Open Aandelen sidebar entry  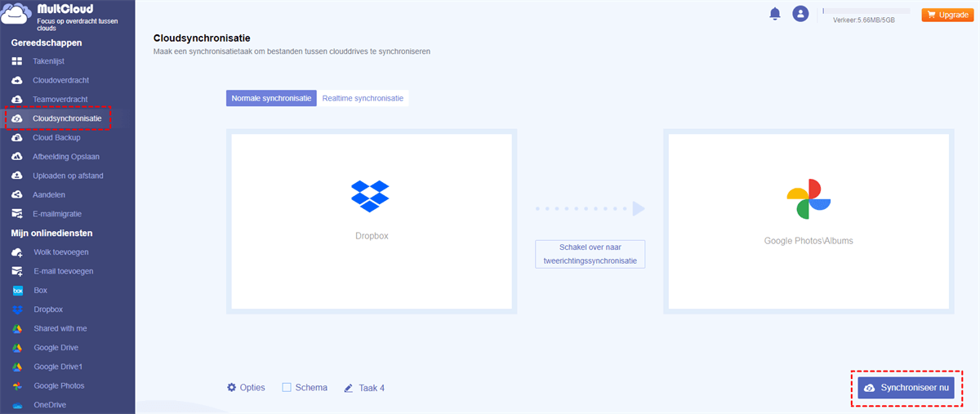(49, 195)
